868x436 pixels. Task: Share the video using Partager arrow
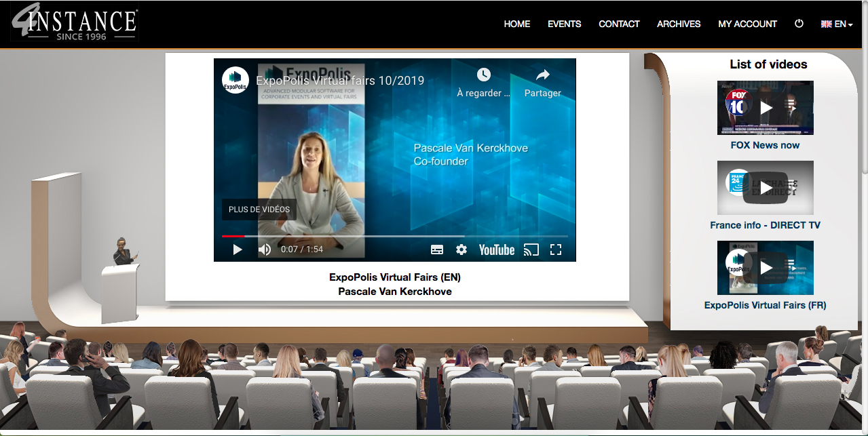543,75
